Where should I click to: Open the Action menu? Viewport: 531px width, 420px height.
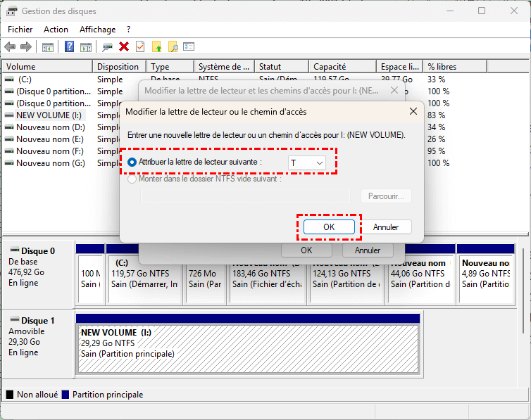pyautogui.click(x=56, y=30)
